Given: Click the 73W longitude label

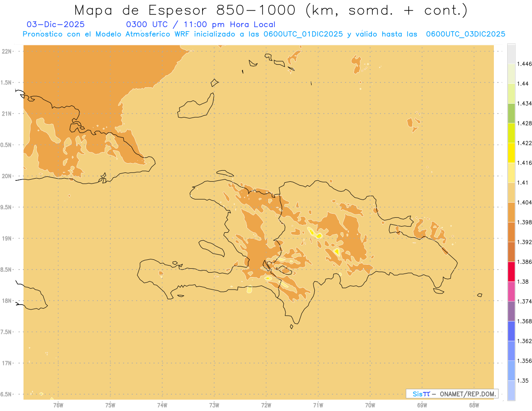Looking at the screenshot, I should point(214,405).
